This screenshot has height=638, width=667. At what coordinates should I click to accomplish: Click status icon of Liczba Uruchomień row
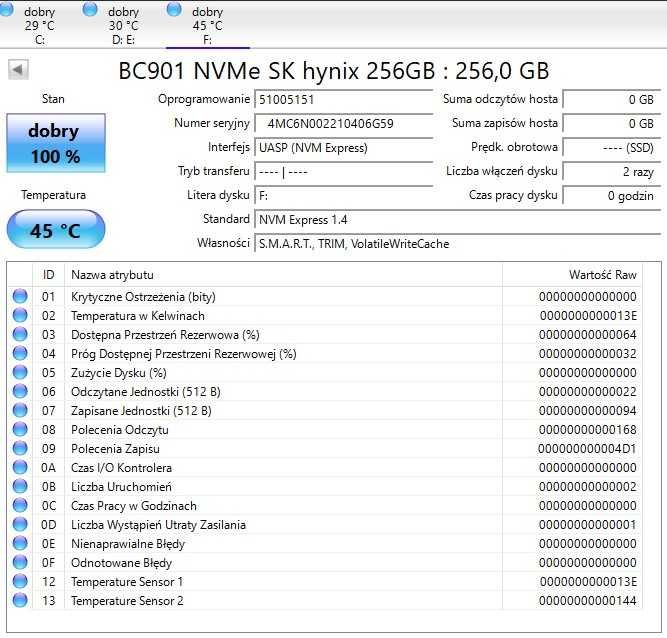coord(20,486)
